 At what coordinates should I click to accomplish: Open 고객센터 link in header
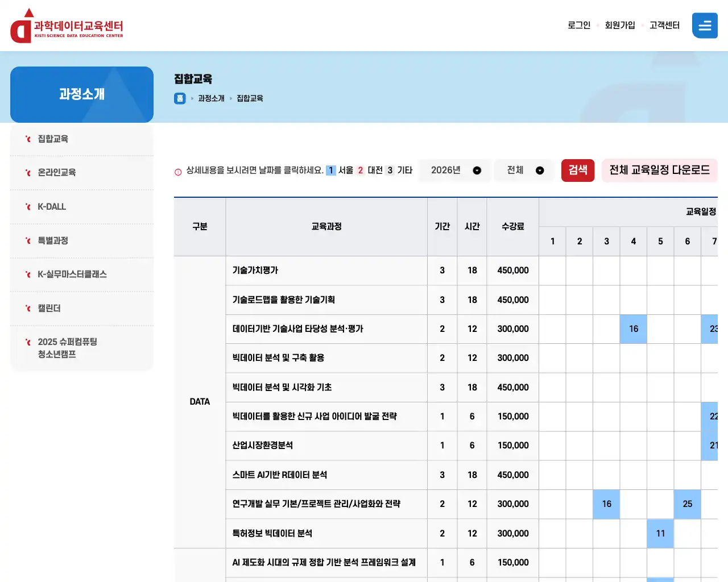pos(665,26)
